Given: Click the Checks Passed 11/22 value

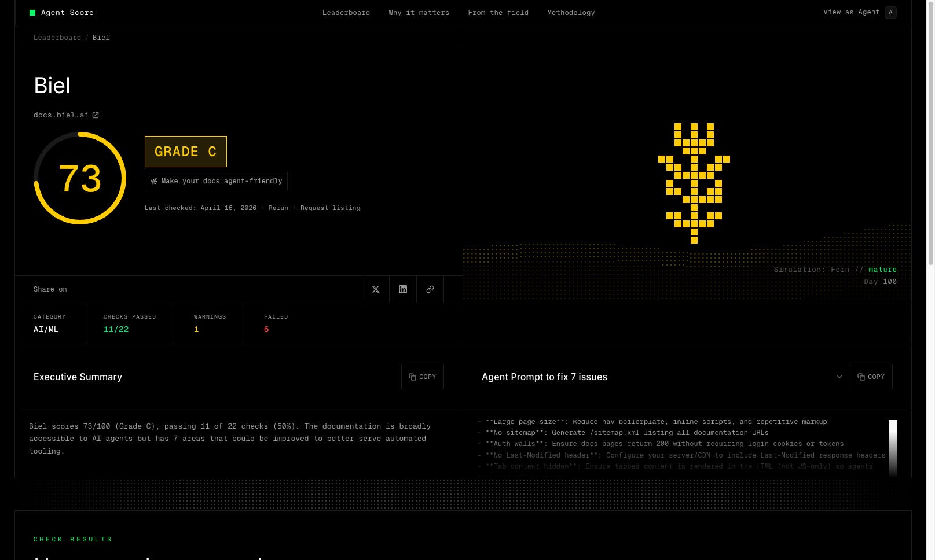Looking at the screenshot, I should [116, 329].
